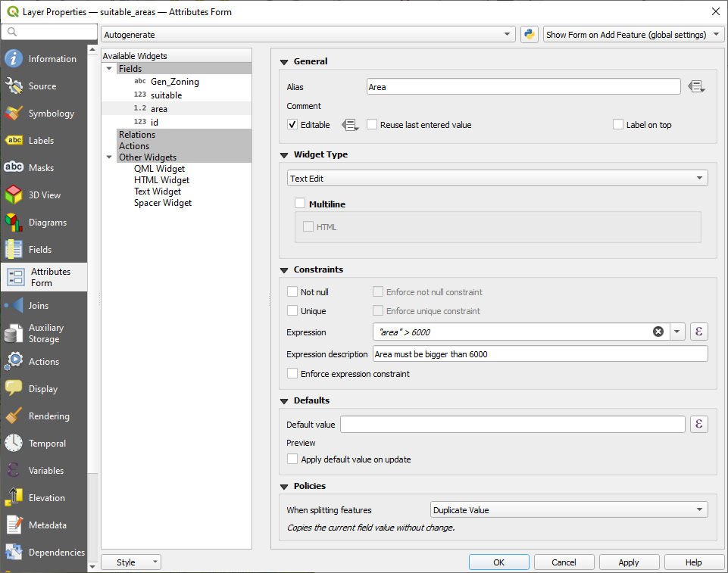Check the Not null constraint

point(292,291)
